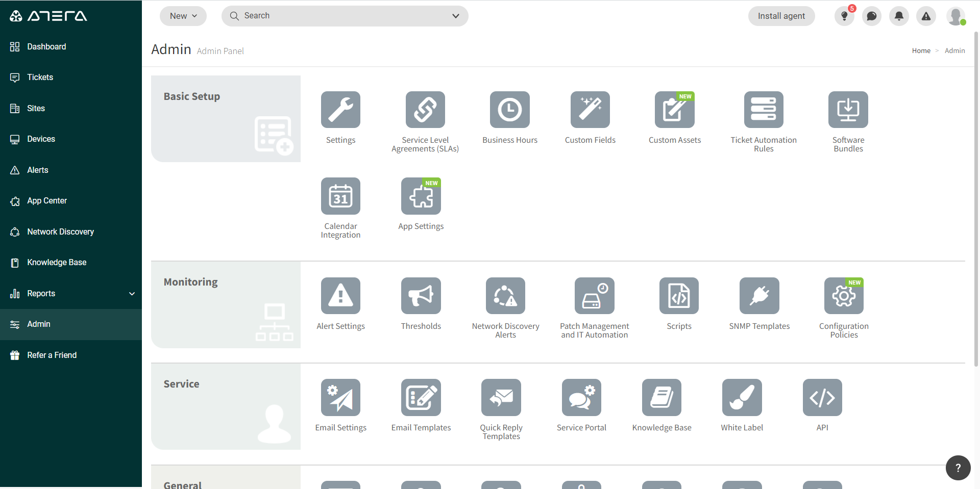This screenshot has height=489, width=980.
Task: Expand the search bar dropdown arrow
Action: point(456,16)
